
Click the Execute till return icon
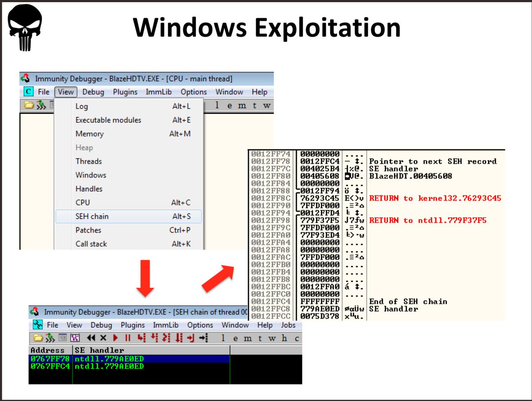coord(191,338)
